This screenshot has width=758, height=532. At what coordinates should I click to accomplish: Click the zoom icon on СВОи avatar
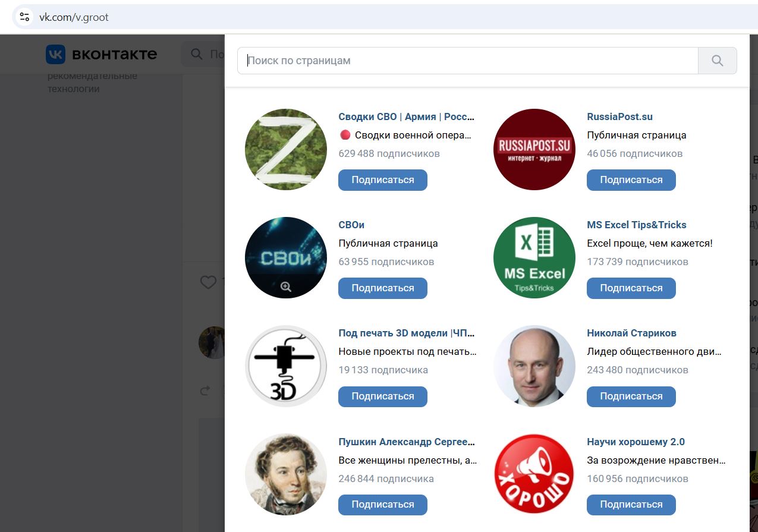[x=286, y=287]
